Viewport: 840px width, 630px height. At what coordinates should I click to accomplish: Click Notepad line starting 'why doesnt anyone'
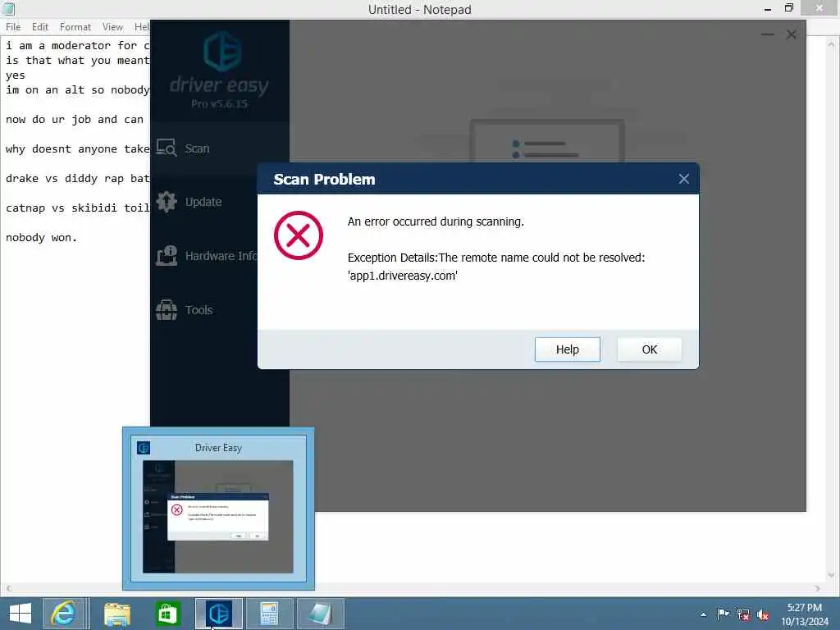(78, 149)
